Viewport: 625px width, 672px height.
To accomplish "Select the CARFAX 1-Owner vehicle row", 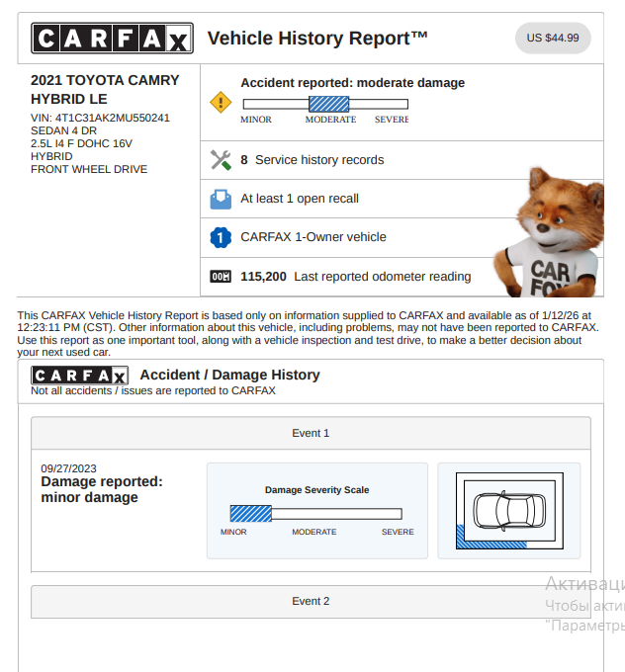I will pos(313,237).
